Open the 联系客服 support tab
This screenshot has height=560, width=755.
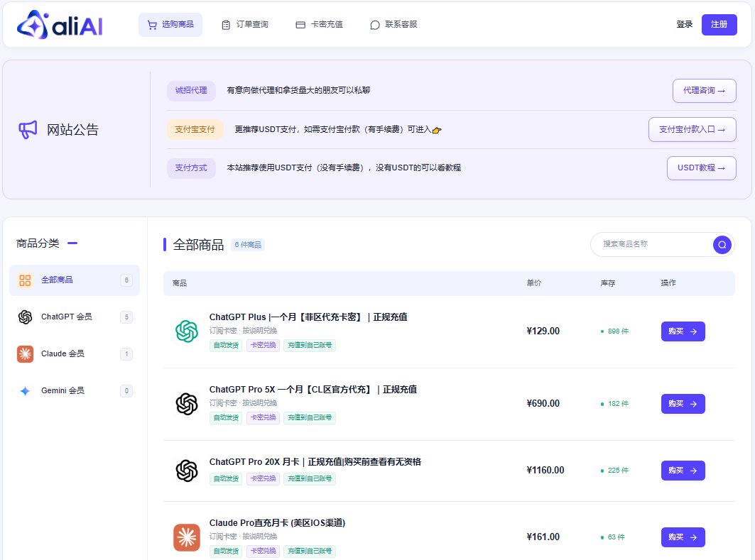[393, 25]
